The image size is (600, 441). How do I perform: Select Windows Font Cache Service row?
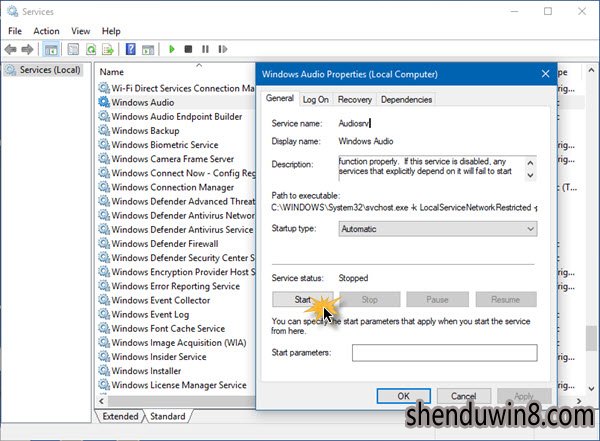click(x=176, y=328)
